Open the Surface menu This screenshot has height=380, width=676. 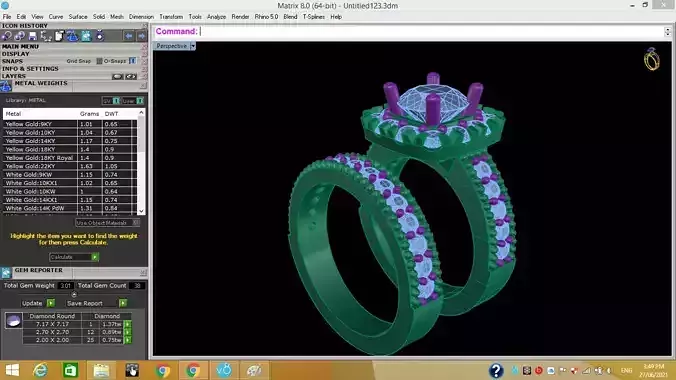(78, 17)
